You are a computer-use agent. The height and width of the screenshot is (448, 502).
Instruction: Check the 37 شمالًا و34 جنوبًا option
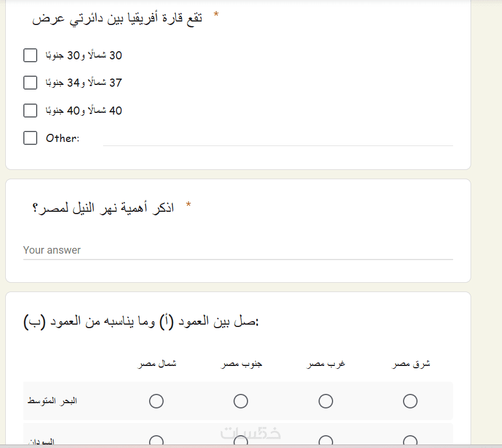click(30, 83)
